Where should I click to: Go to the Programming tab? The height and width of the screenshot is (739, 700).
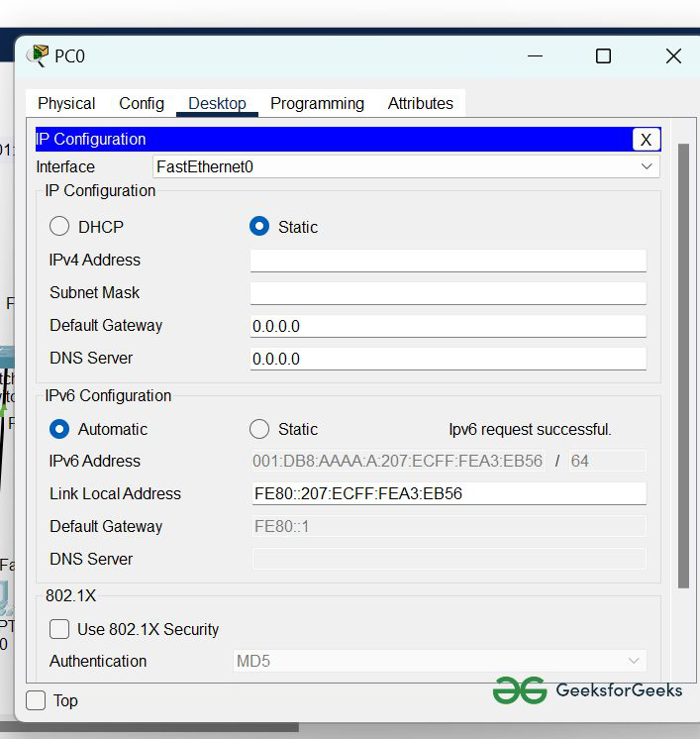[317, 103]
